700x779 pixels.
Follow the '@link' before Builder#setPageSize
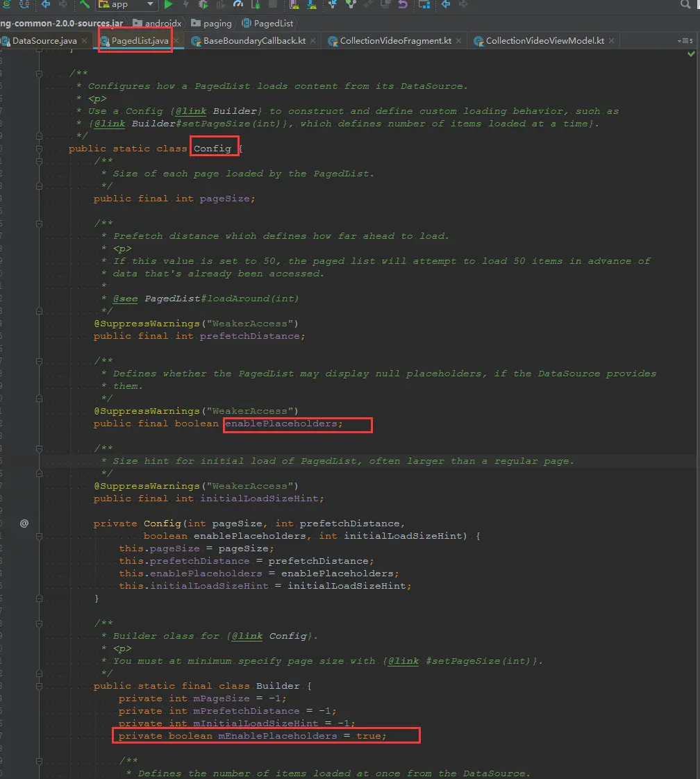109,124
